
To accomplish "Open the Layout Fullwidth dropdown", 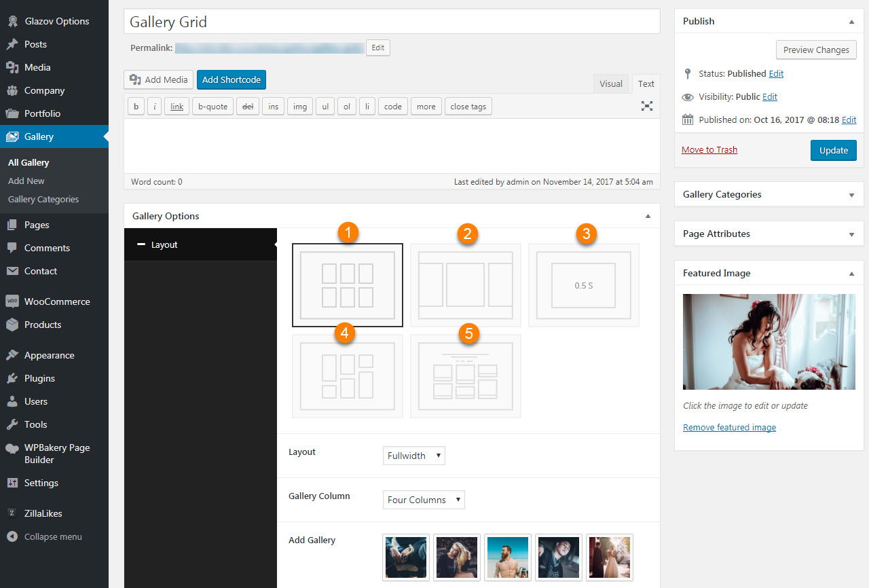I will pos(413,456).
